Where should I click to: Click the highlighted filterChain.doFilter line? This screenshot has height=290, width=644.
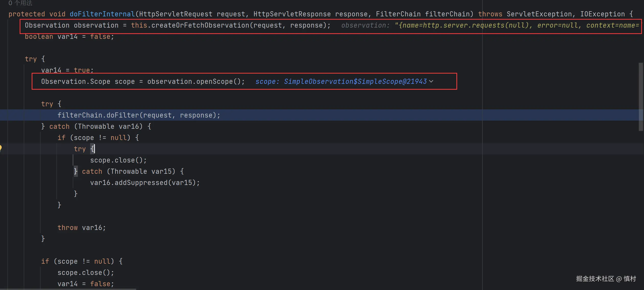(139, 115)
